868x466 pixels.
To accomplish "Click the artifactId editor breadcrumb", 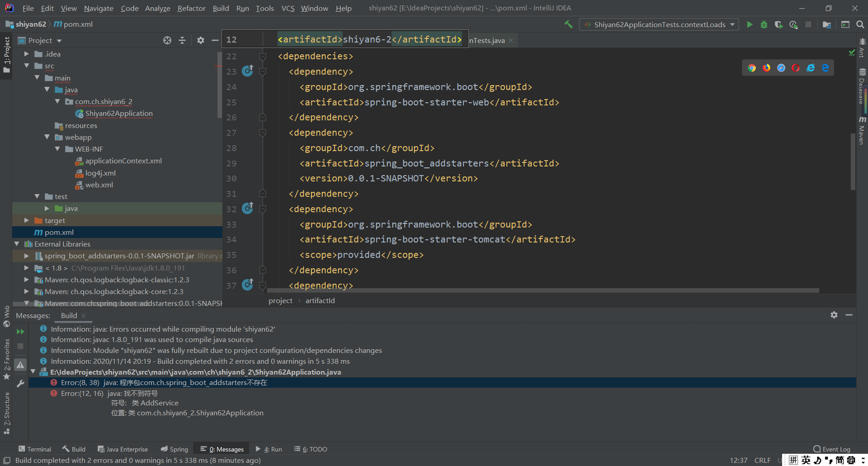I will tap(320, 300).
